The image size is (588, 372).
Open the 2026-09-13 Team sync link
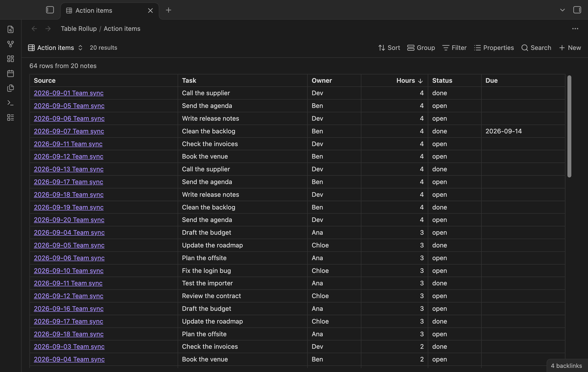(x=69, y=169)
